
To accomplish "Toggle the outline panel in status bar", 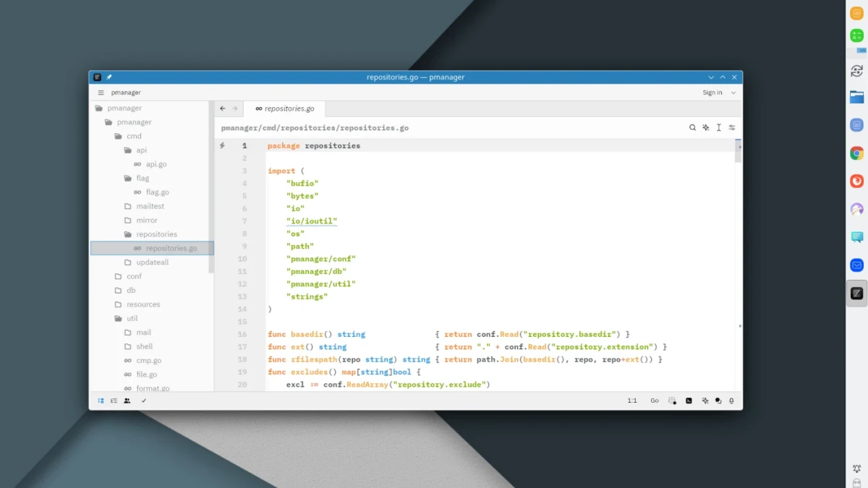I will pyautogui.click(x=114, y=401).
